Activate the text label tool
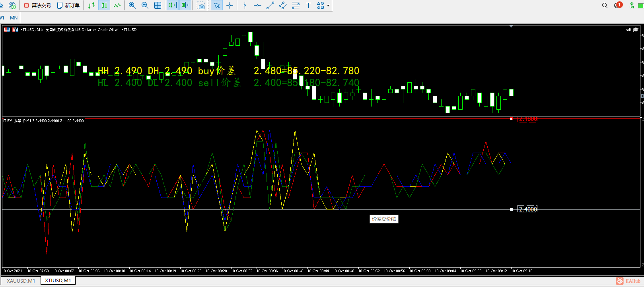644x287 pixels. point(308,6)
